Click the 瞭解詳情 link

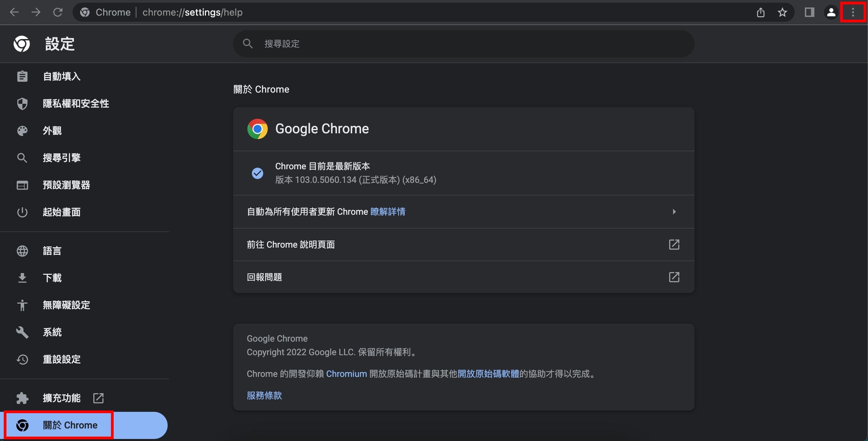click(388, 212)
